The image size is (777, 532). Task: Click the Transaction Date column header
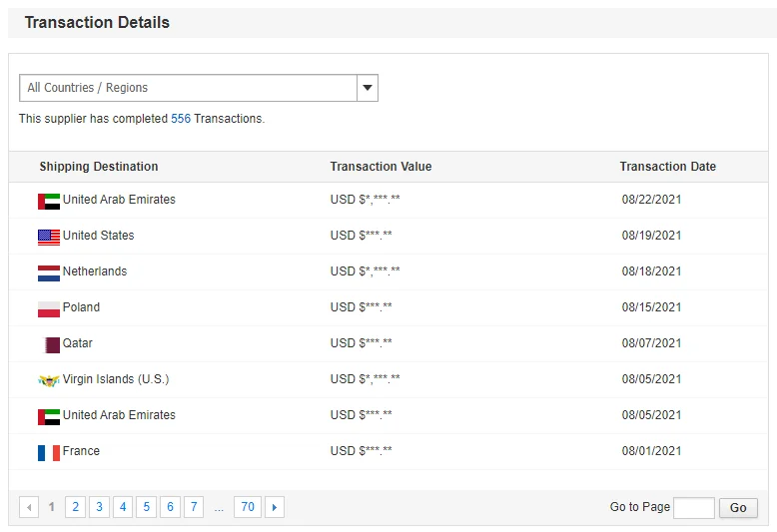[x=667, y=167]
